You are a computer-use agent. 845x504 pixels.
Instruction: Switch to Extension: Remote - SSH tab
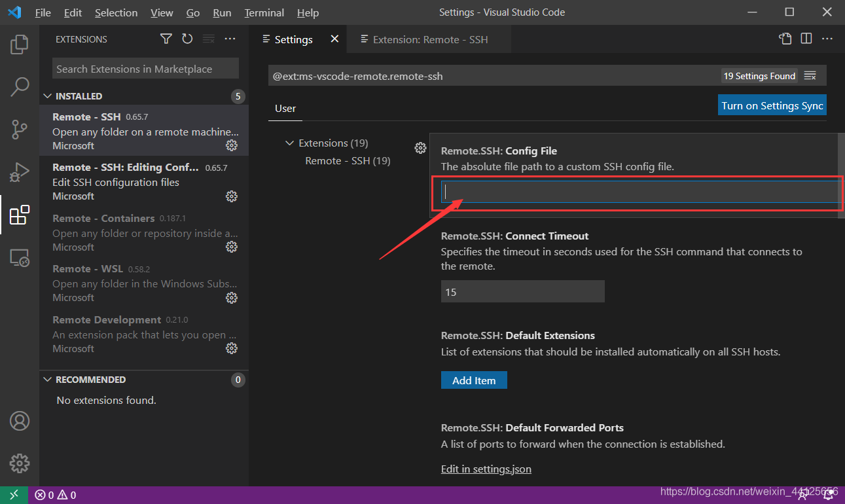(429, 39)
